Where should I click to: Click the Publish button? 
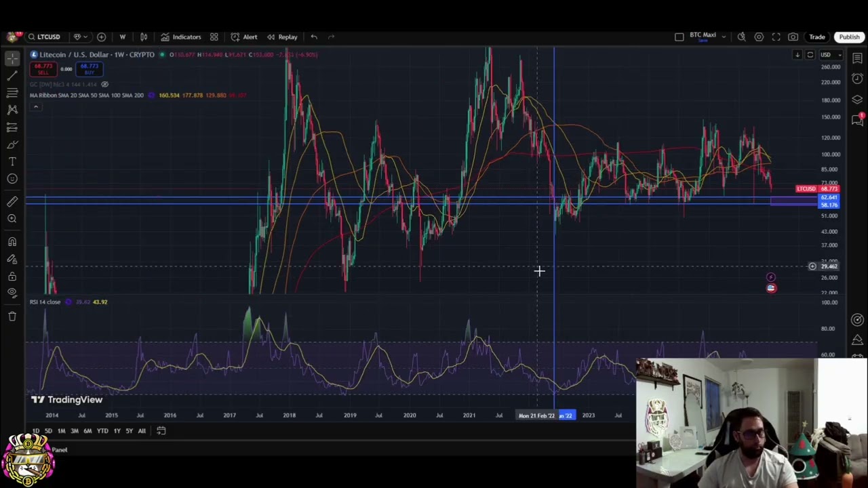[x=849, y=37]
